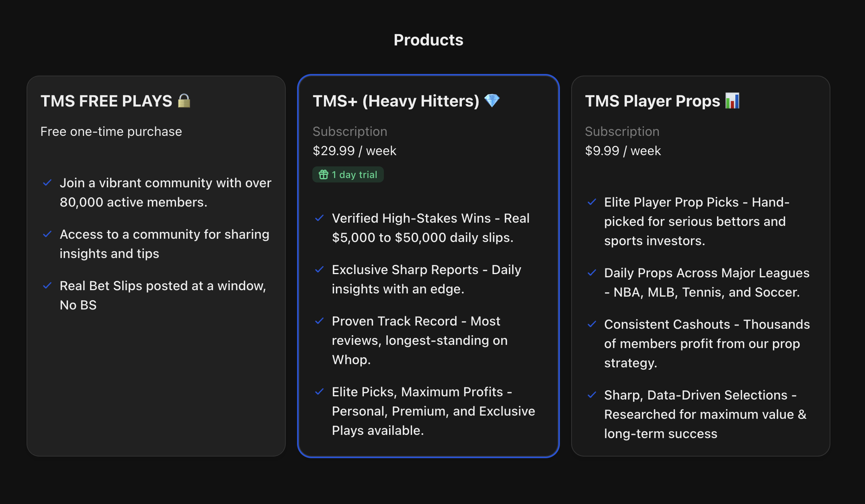Click checkmark beside "Join a vibrant community"
This screenshot has height=504, width=865.
[47, 183]
